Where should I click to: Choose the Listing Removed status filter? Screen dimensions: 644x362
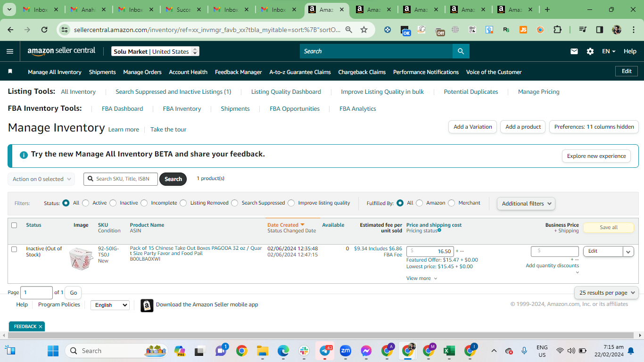click(183, 203)
